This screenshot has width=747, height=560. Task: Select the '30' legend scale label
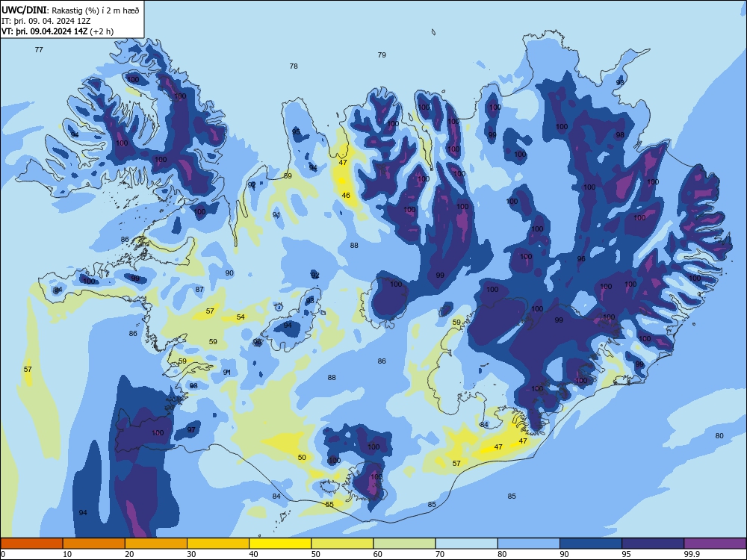pyautogui.click(x=191, y=554)
